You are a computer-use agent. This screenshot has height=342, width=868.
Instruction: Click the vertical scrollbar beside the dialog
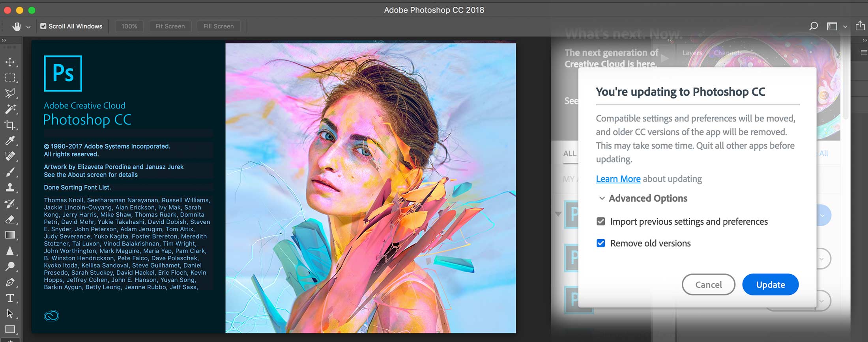click(845, 79)
